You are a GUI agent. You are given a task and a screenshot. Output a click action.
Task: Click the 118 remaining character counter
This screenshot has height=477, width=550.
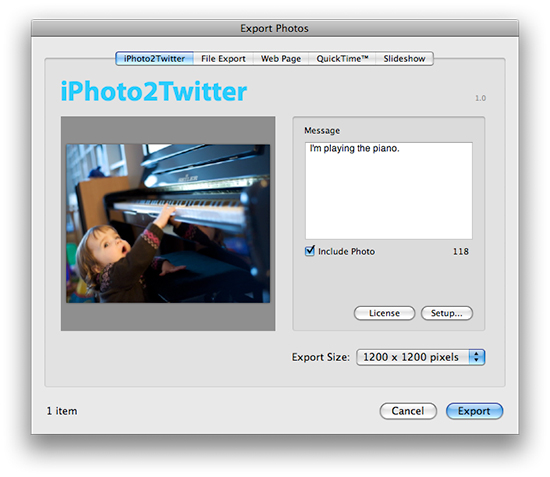(461, 251)
